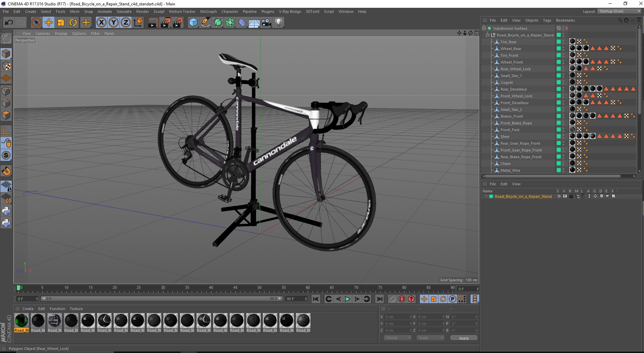Add a Light object
Viewport: 644px width, 353px height.
279,23
